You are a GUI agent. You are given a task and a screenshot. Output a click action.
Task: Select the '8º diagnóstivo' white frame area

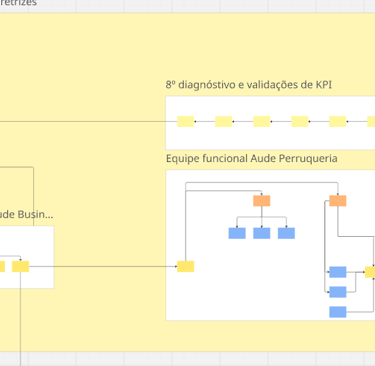(x=270, y=123)
